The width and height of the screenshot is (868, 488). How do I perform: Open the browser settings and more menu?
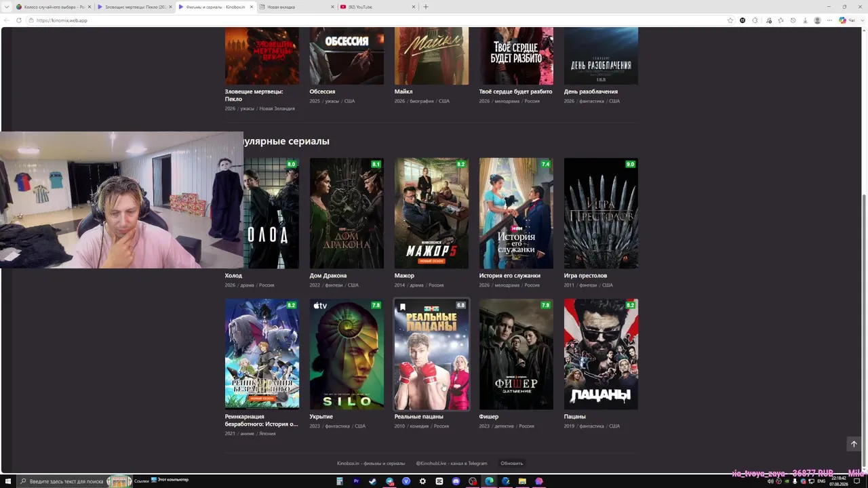pos(829,20)
